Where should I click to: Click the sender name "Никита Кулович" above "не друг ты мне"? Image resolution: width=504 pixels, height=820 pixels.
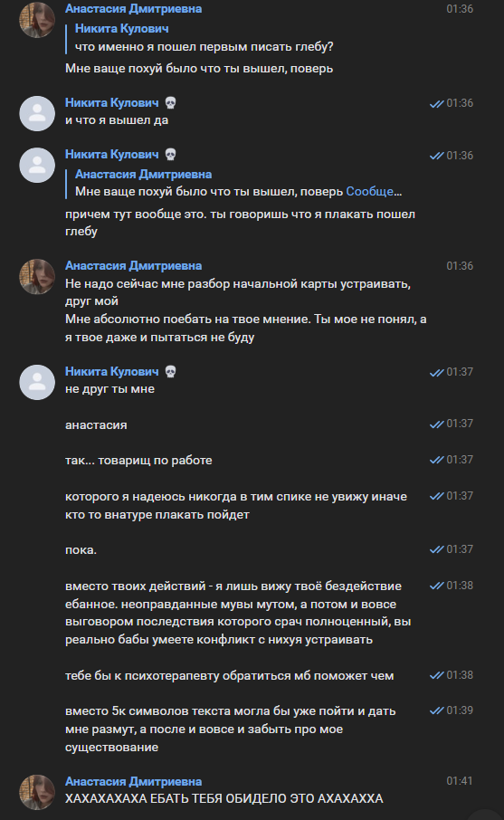click(112, 371)
